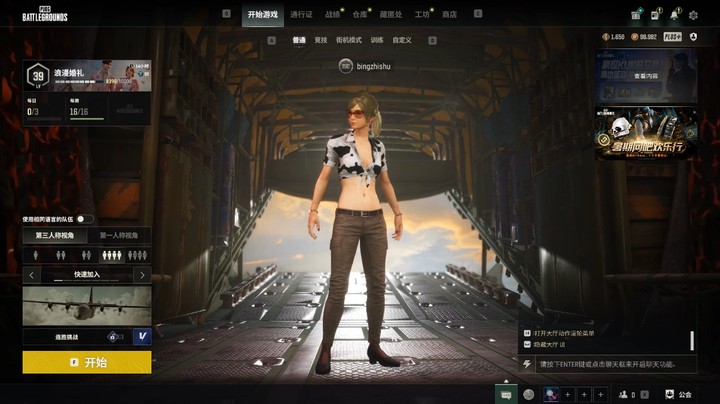Select 竞技 ranked mode tab
This screenshot has height=404, width=720.
pos(321,40)
